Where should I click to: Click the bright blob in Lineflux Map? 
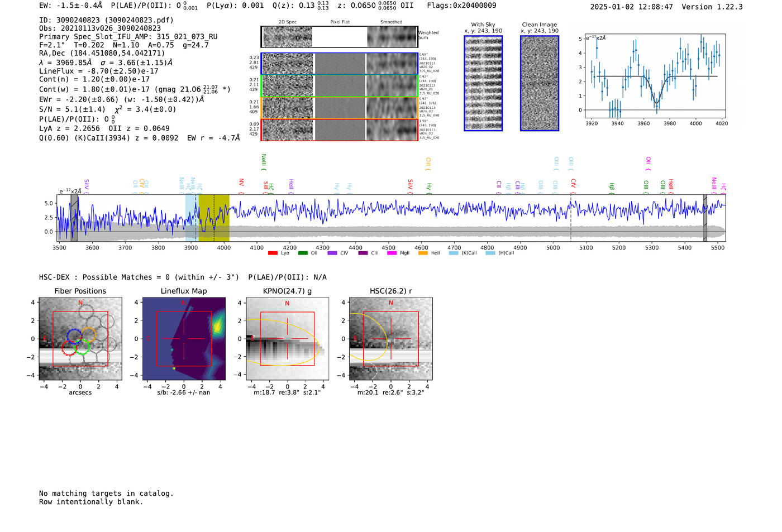[x=218, y=320]
